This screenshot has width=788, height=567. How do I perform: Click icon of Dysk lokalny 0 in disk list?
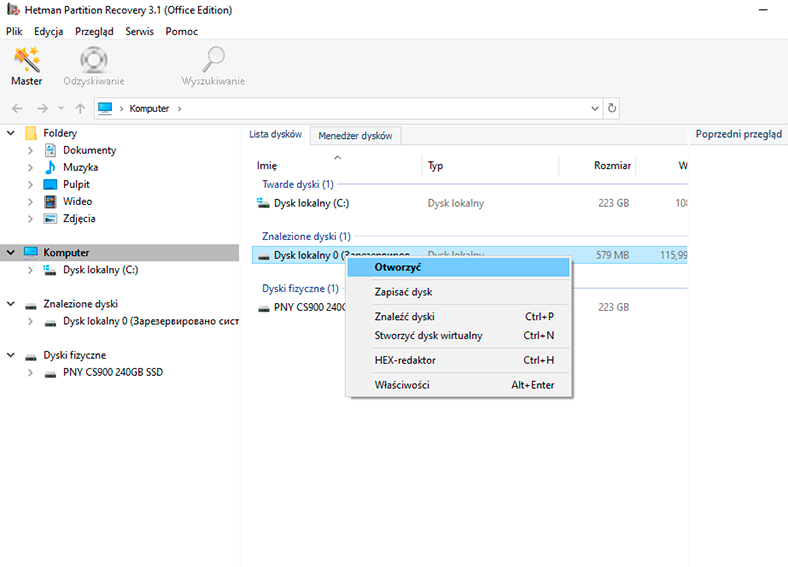pos(264,256)
